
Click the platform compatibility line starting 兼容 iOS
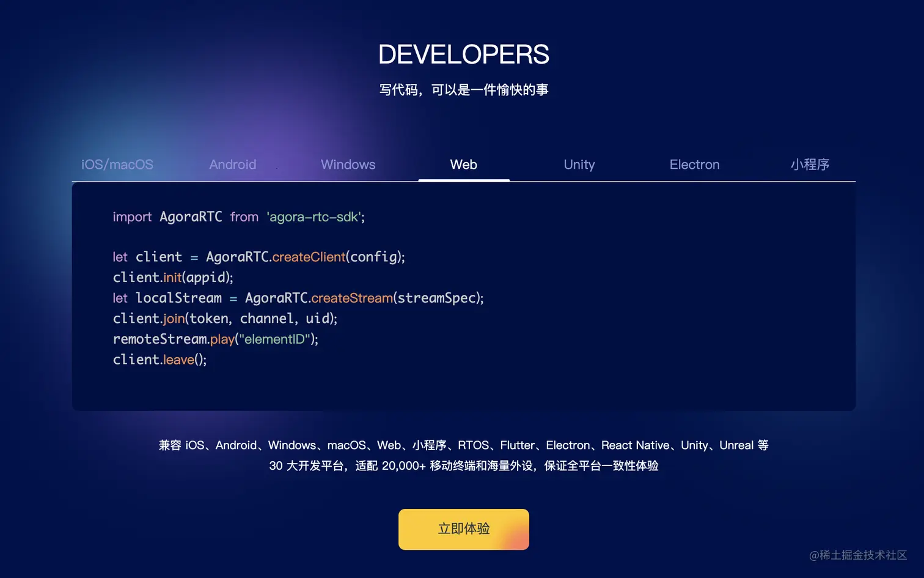click(x=464, y=445)
